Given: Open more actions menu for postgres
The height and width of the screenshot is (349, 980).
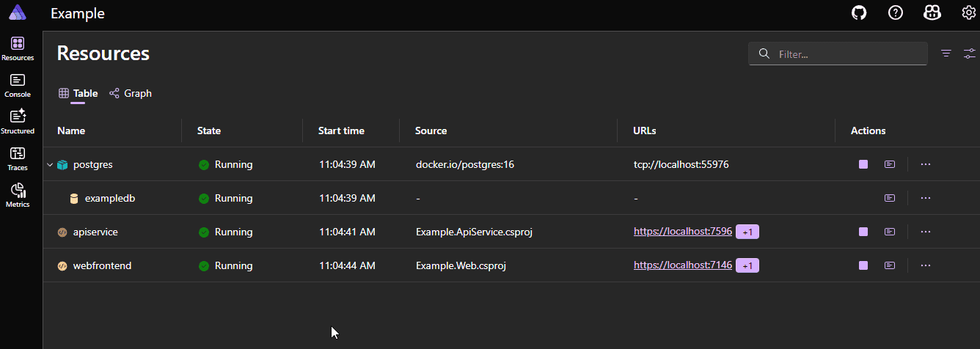Looking at the screenshot, I should (x=925, y=165).
